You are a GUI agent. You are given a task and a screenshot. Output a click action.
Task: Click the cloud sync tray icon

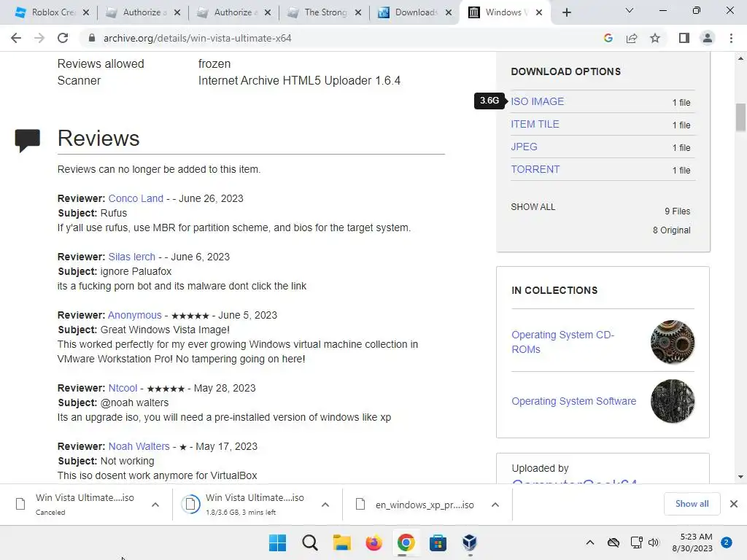point(613,542)
